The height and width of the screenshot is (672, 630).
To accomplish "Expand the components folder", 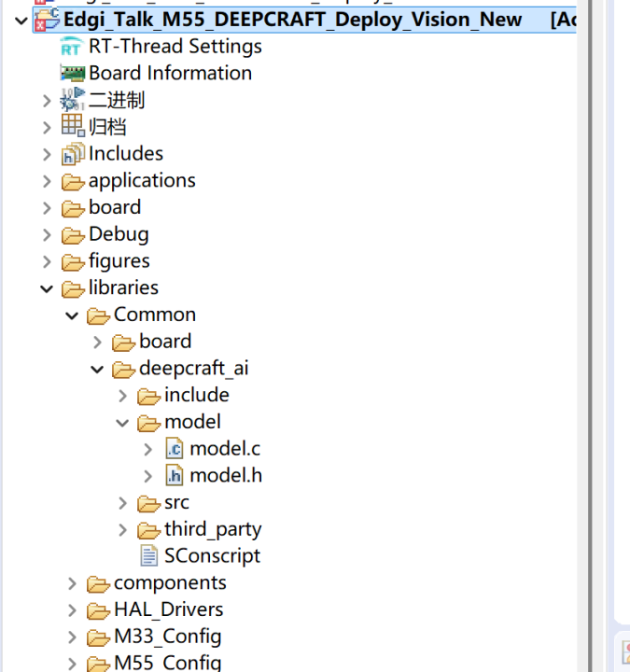I will pyautogui.click(x=73, y=584).
